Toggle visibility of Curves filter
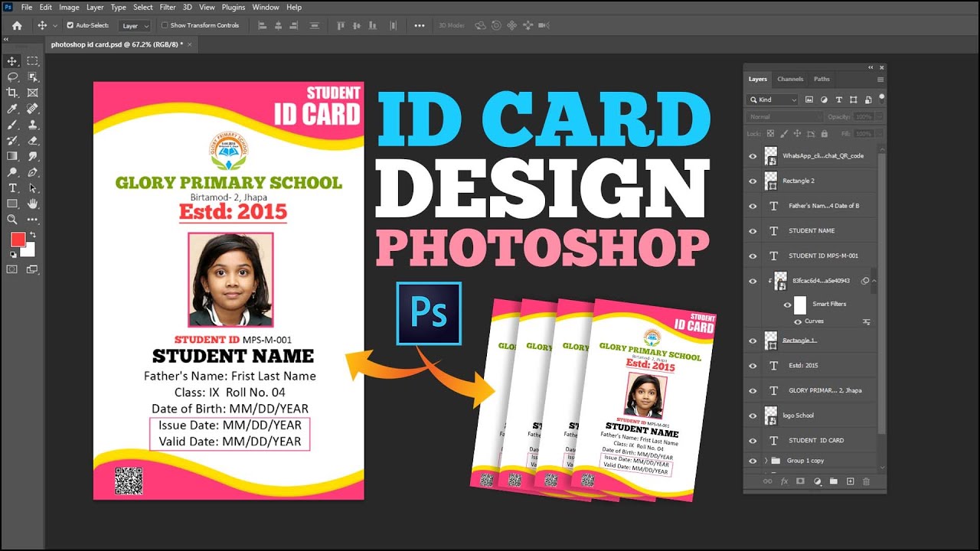This screenshot has height=551, width=980. tap(798, 321)
